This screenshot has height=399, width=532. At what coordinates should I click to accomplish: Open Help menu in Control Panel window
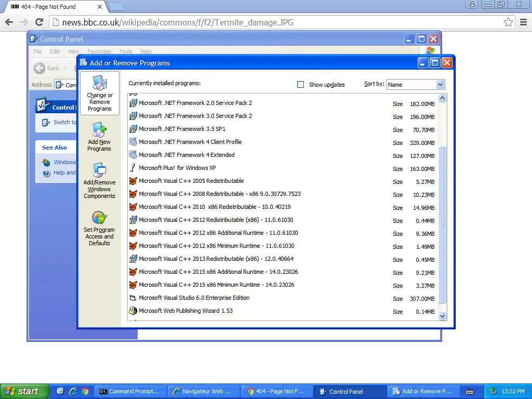146,51
